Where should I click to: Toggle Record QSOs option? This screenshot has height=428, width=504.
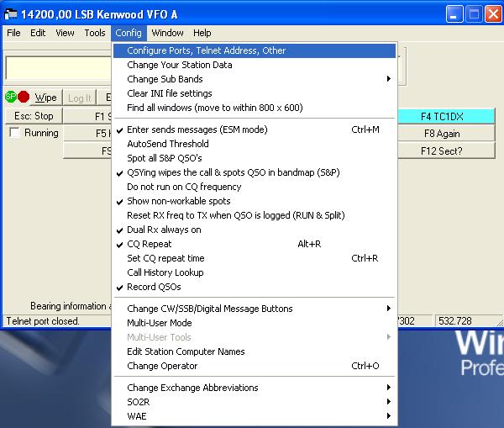pyautogui.click(x=255, y=287)
